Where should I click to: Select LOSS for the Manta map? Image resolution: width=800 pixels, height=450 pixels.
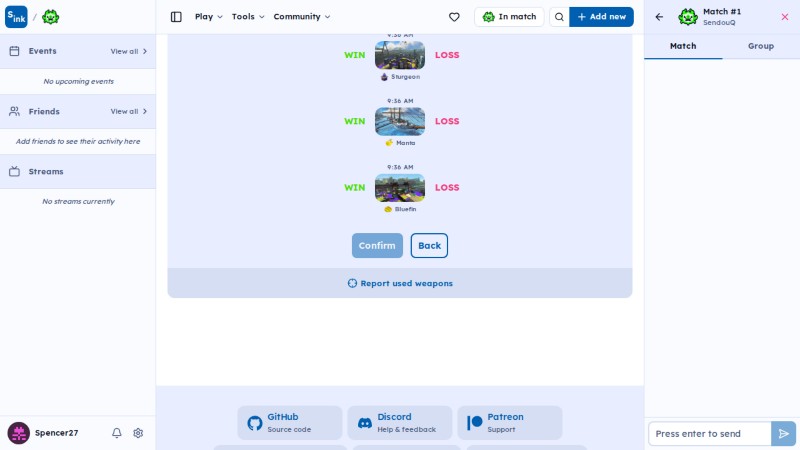click(x=447, y=121)
